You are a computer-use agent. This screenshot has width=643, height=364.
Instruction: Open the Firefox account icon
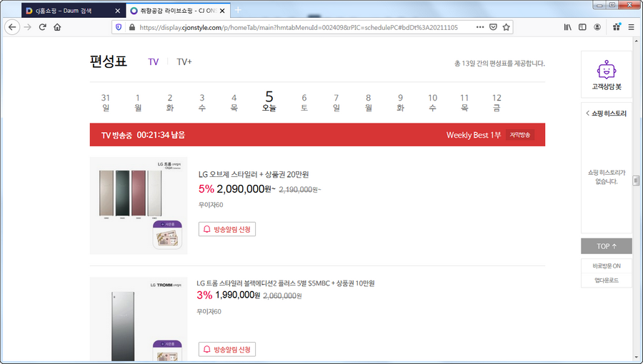(x=597, y=27)
